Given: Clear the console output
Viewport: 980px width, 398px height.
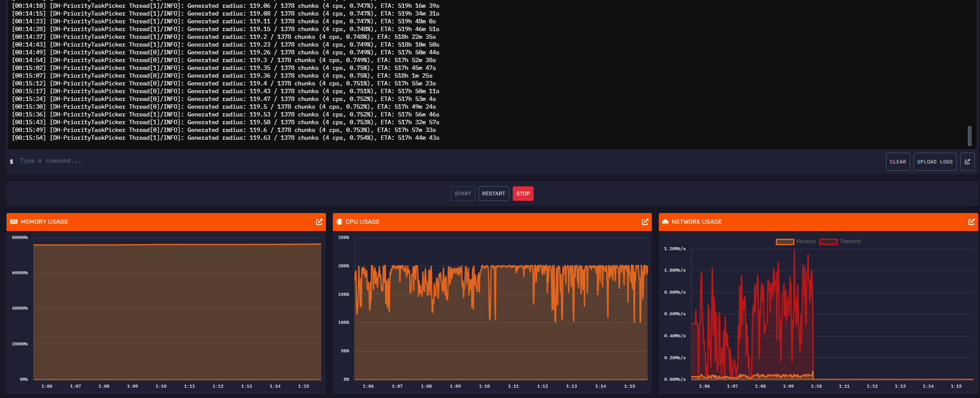Looking at the screenshot, I should pyautogui.click(x=898, y=162).
